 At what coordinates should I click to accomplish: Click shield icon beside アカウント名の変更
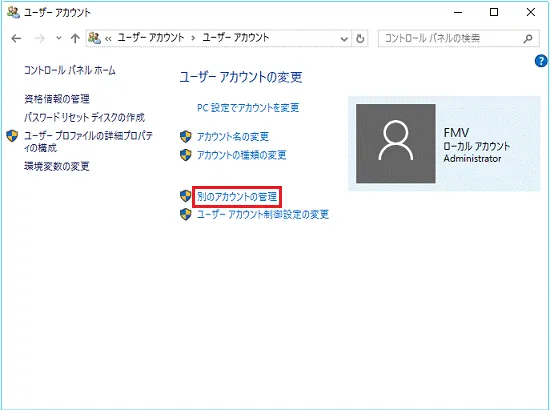point(186,136)
